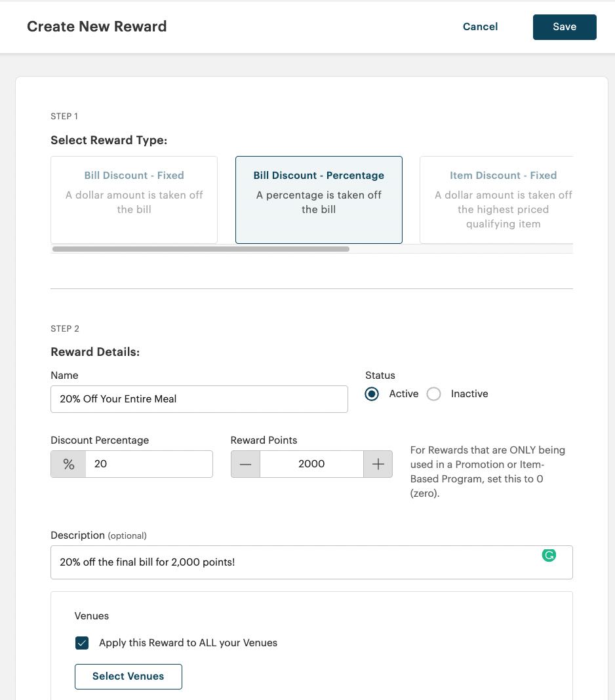Click the percentage symbol next to Discount Percentage

[68, 463]
